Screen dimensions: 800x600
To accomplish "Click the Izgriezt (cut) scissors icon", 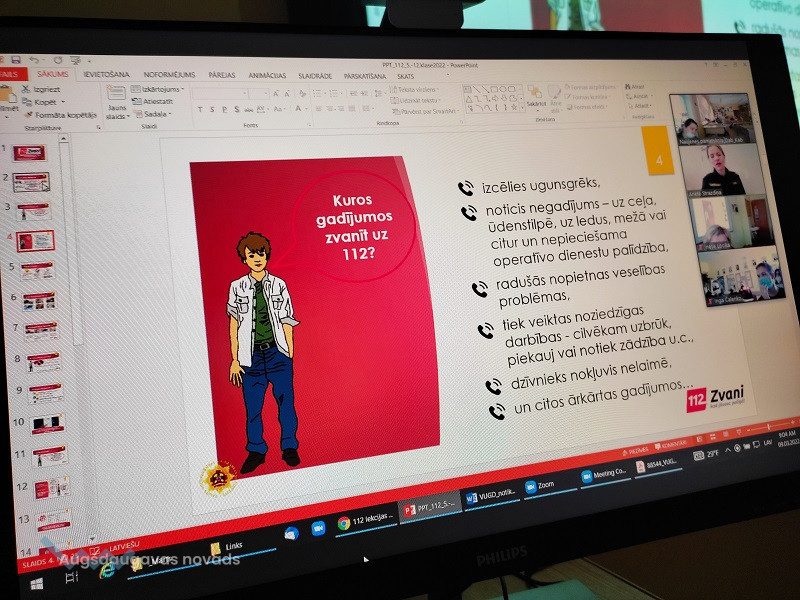I will tap(25, 89).
